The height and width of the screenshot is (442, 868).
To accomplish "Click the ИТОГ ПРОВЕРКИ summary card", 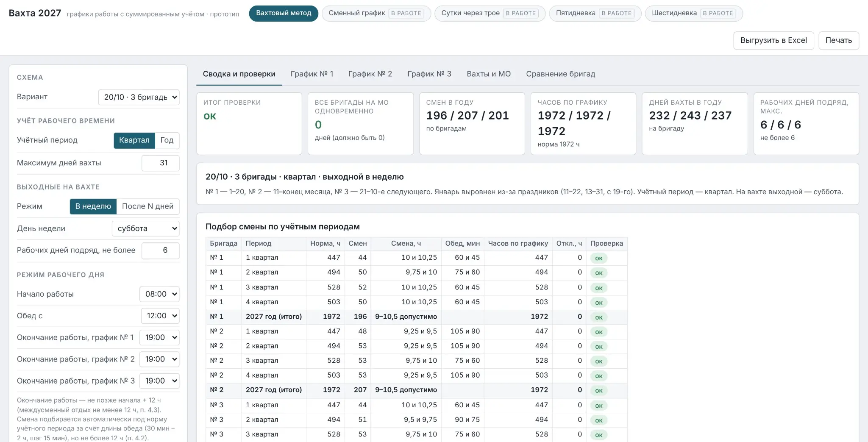I will [x=249, y=124].
